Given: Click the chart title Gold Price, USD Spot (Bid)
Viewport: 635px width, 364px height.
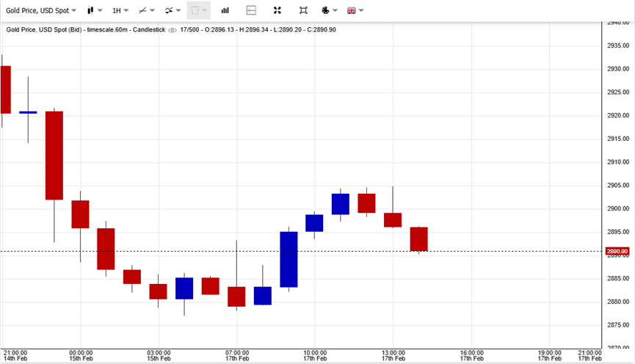Looking at the screenshot, I should tap(46, 30).
